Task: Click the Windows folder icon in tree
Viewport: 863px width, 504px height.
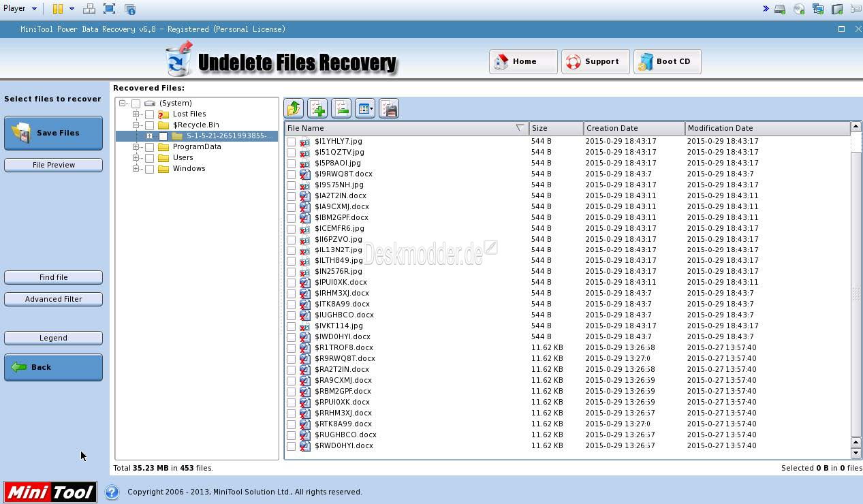Action: tap(163, 169)
